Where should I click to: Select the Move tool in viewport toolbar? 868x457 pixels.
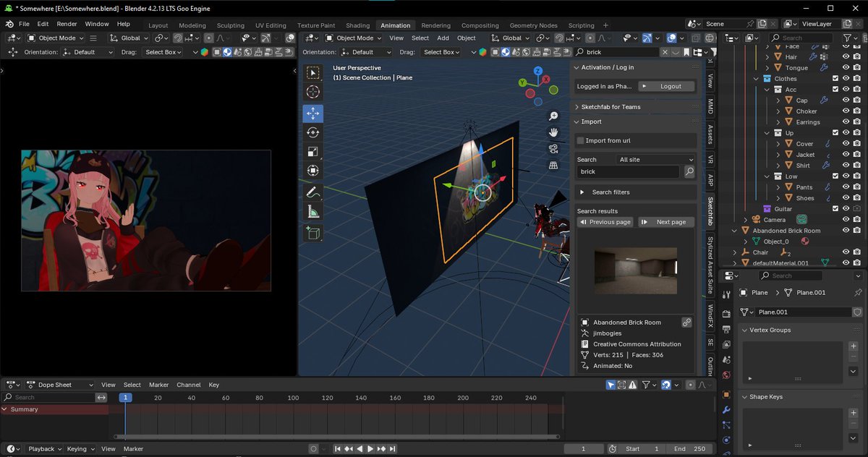(313, 113)
